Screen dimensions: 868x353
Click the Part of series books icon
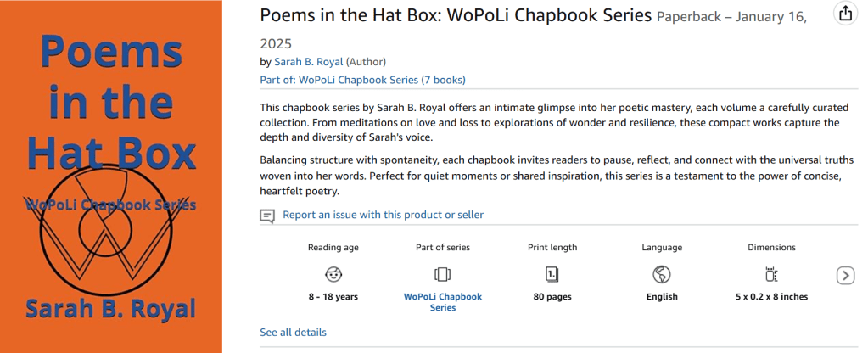tap(442, 274)
